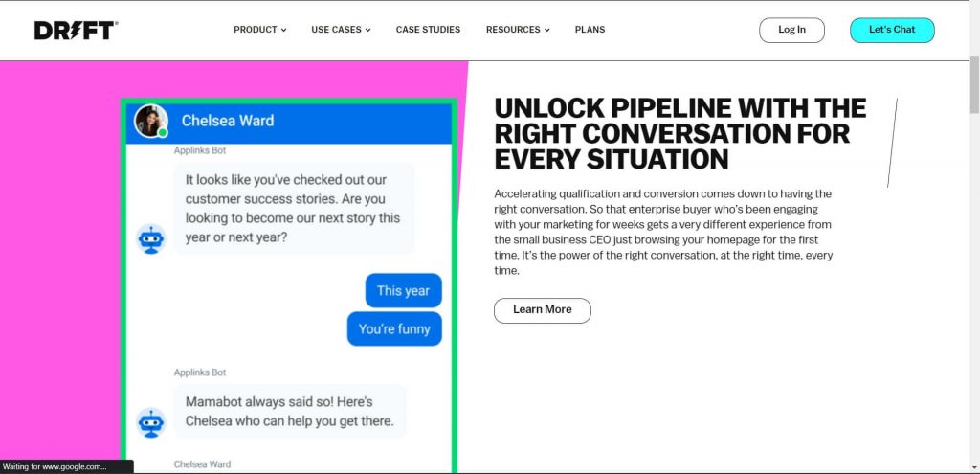980x474 pixels.
Task: Click Chelsea Ward's profile avatar
Action: point(150,121)
